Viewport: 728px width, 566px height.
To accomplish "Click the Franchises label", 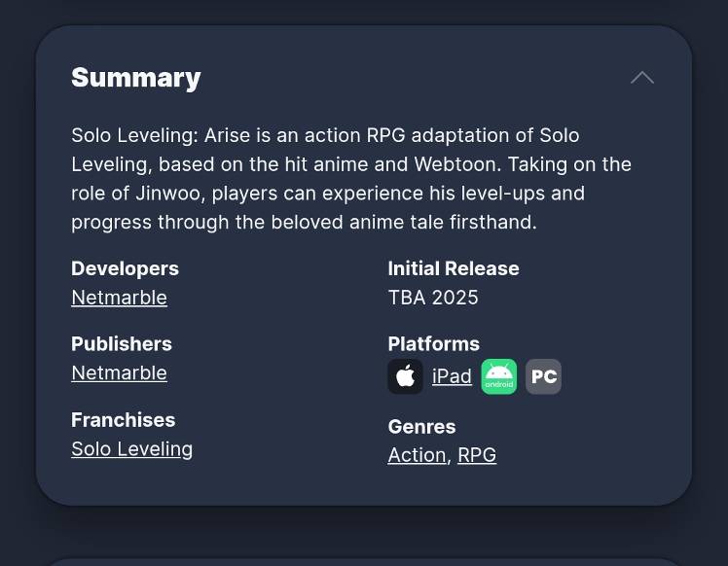I will [x=123, y=420].
